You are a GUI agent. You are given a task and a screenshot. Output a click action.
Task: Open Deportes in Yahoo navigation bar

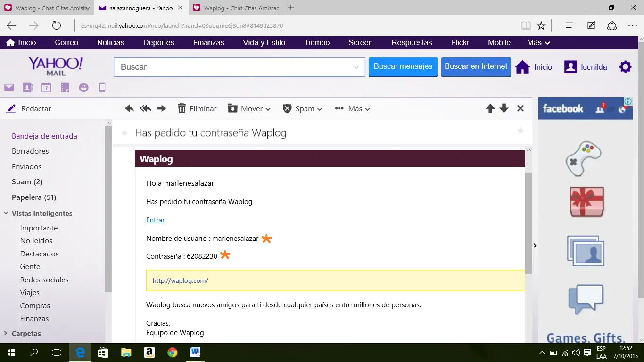click(x=159, y=42)
